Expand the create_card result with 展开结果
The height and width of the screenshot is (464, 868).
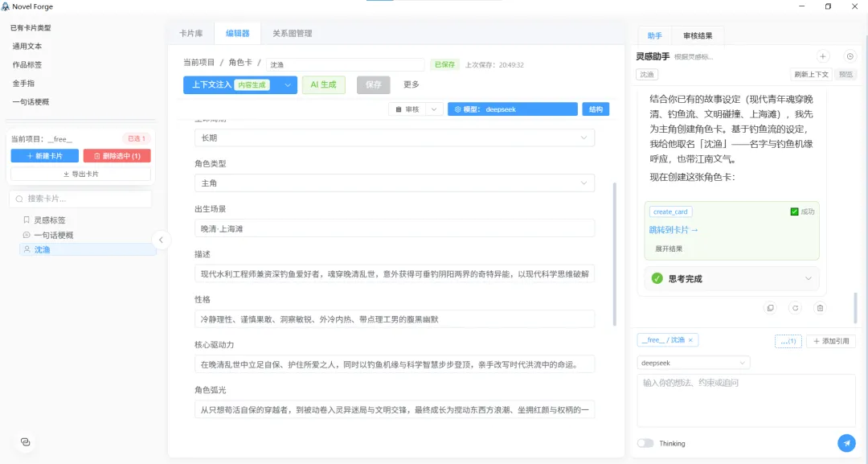click(669, 248)
